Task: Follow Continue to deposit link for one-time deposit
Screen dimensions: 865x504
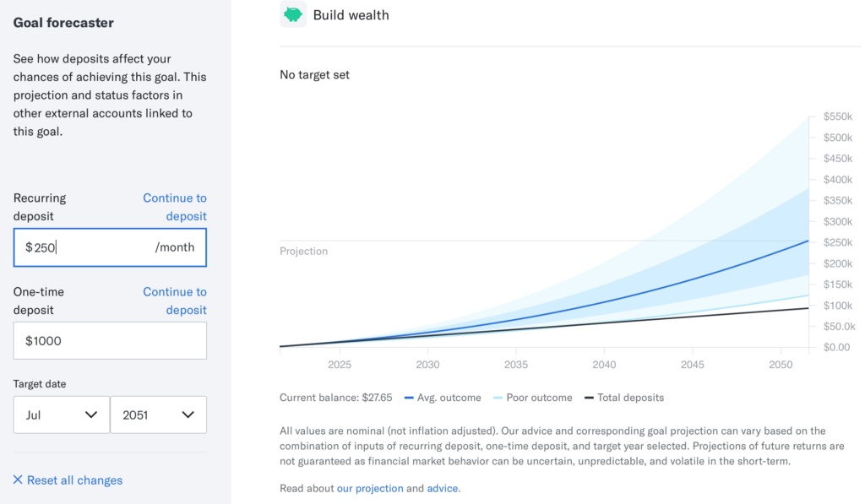Action: click(175, 301)
